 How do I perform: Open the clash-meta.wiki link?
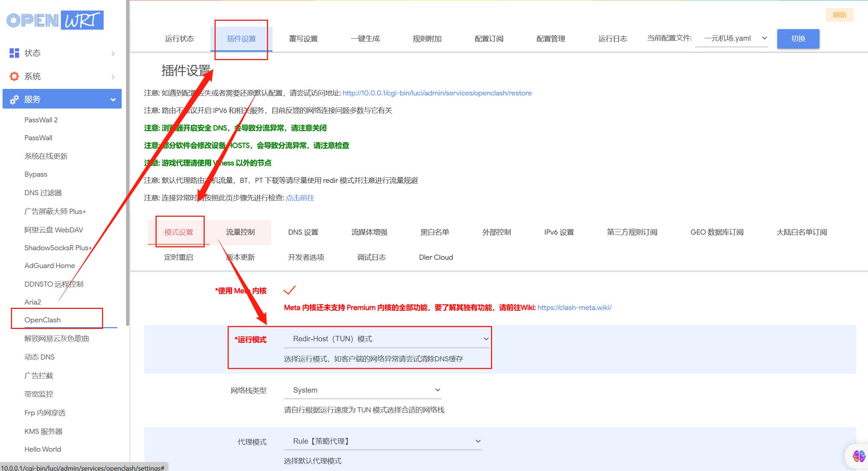574,307
